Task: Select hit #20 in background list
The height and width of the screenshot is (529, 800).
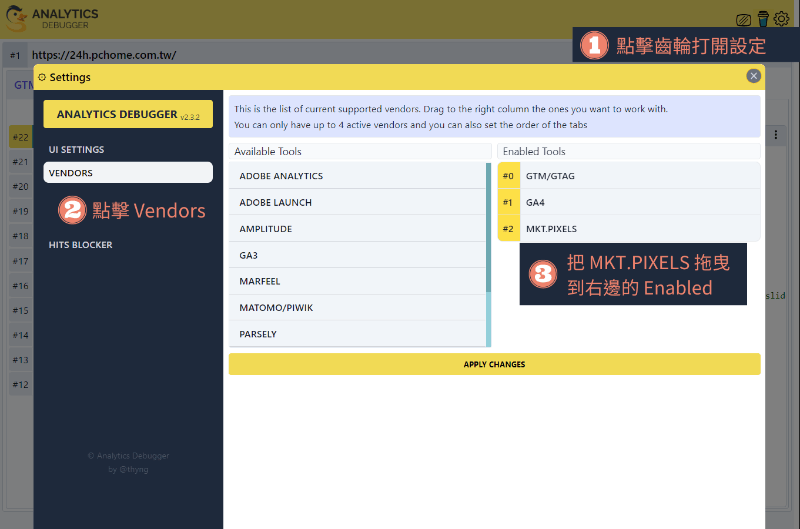Action: 21,187
